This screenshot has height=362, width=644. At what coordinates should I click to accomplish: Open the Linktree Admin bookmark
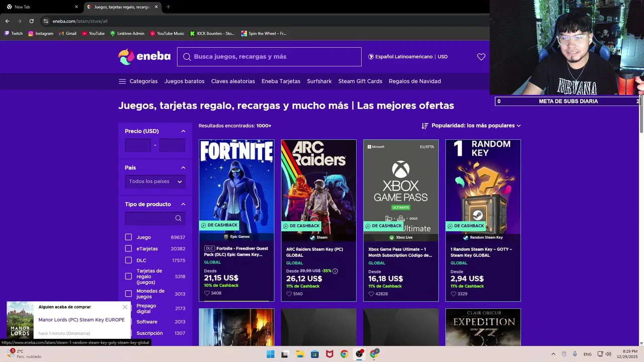pyautogui.click(x=127, y=34)
